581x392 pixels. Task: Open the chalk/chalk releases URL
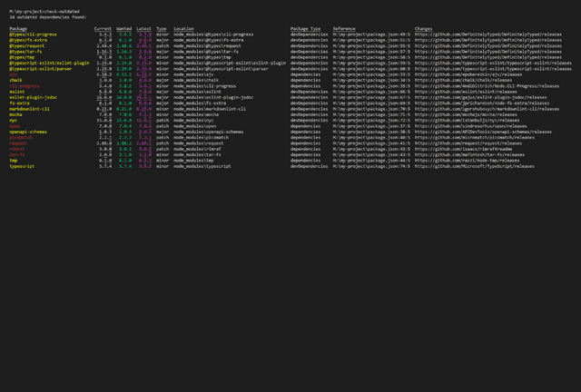[x=464, y=81]
